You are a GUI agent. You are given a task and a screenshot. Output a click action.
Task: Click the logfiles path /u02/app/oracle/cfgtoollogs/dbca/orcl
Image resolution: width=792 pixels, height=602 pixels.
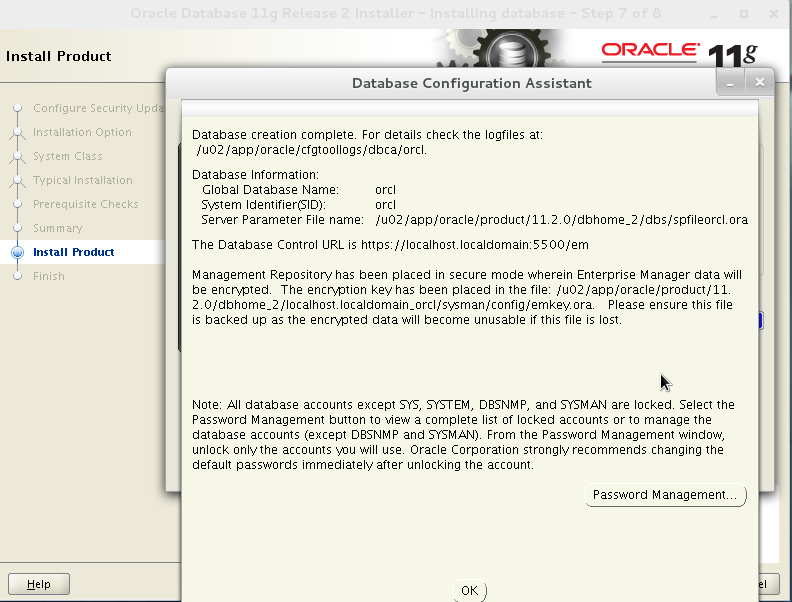click(312, 150)
